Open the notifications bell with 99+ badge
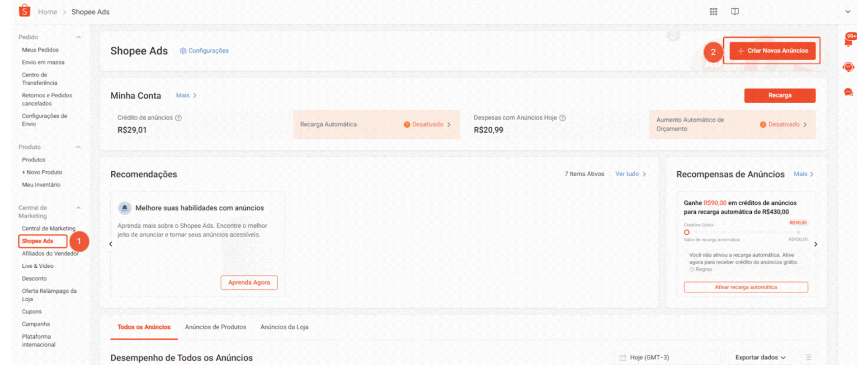This screenshot has height=365, width=868. (849, 41)
